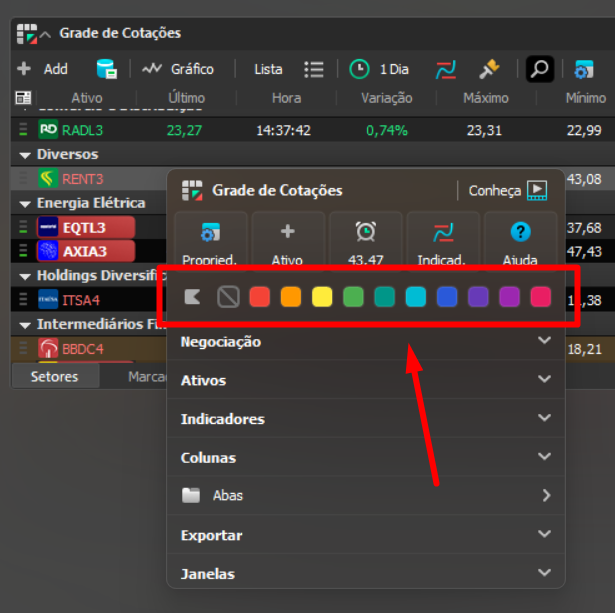
Task: Expand the Colunas section
Action: coord(366,457)
